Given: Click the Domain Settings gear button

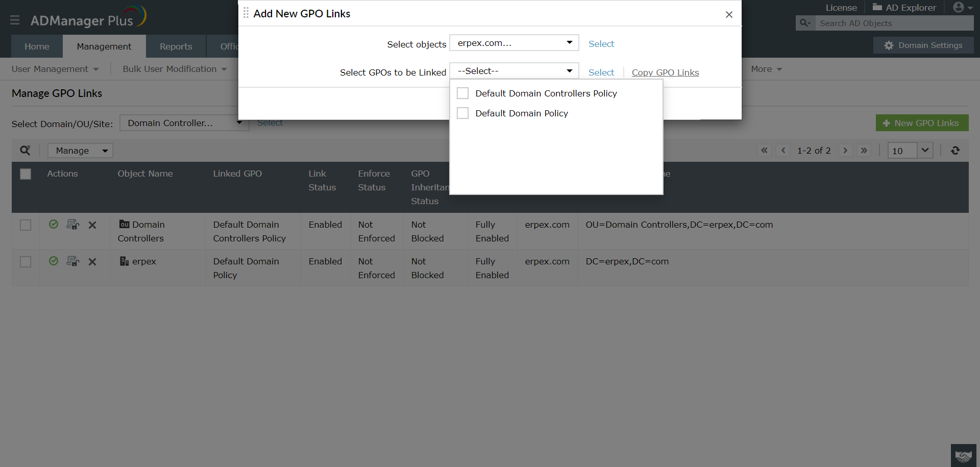Looking at the screenshot, I should tap(923, 45).
